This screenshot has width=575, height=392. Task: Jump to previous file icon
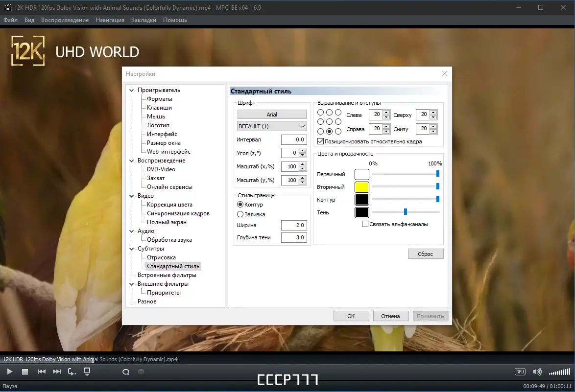(42, 372)
